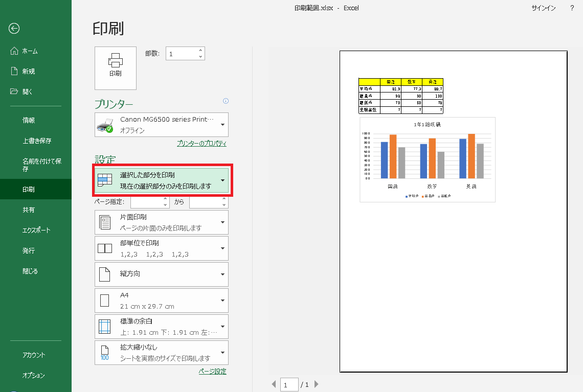The image size is (583, 392).
Task: Click the help question mark
Action: (572, 8)
